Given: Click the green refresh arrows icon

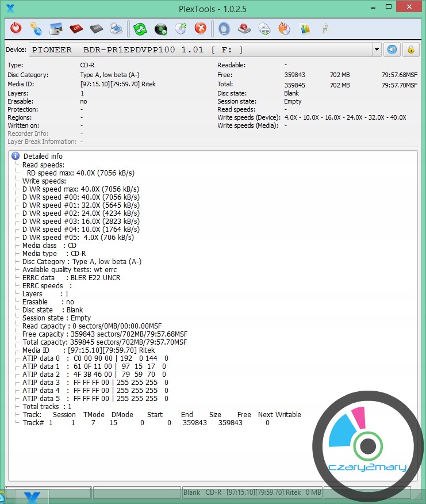Looking at the screenshot, I should [x=140, y=28].
